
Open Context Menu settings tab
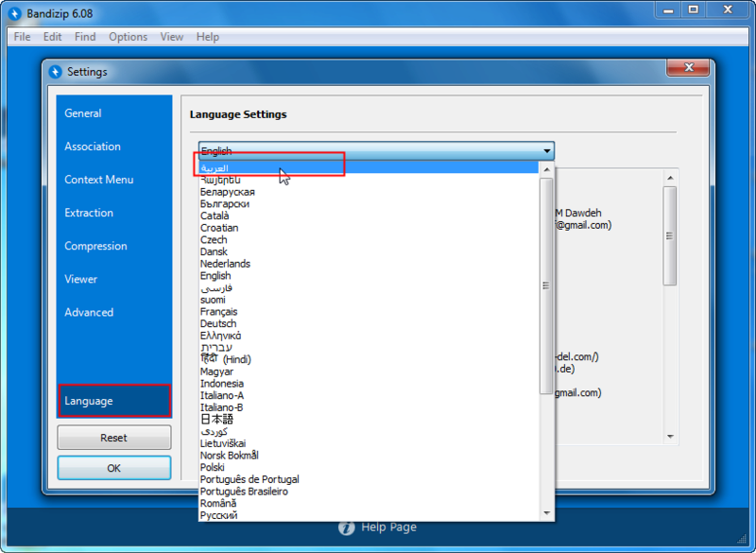click(x=114, y=180)
